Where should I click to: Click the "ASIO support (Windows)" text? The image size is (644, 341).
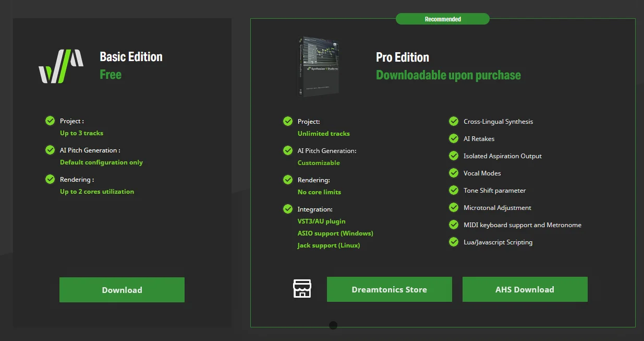click(x=335, y=233)
